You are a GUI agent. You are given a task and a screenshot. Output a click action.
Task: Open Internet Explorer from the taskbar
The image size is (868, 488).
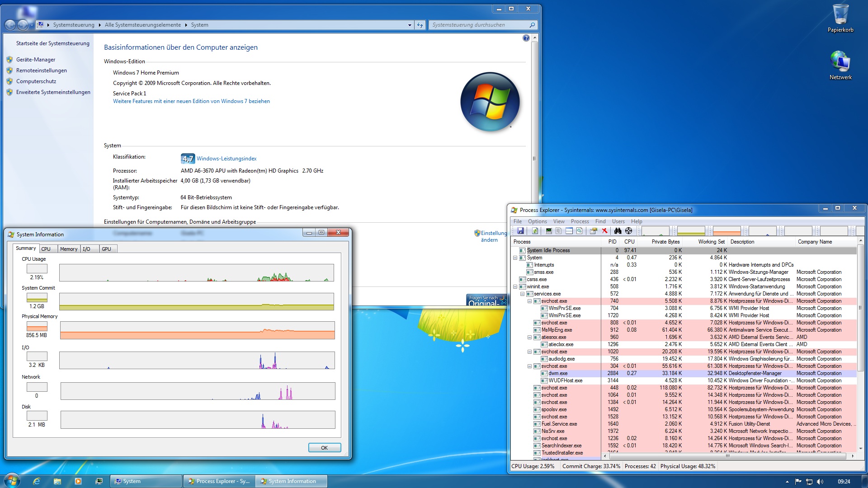pyautogui.click(x=37, y=481)
